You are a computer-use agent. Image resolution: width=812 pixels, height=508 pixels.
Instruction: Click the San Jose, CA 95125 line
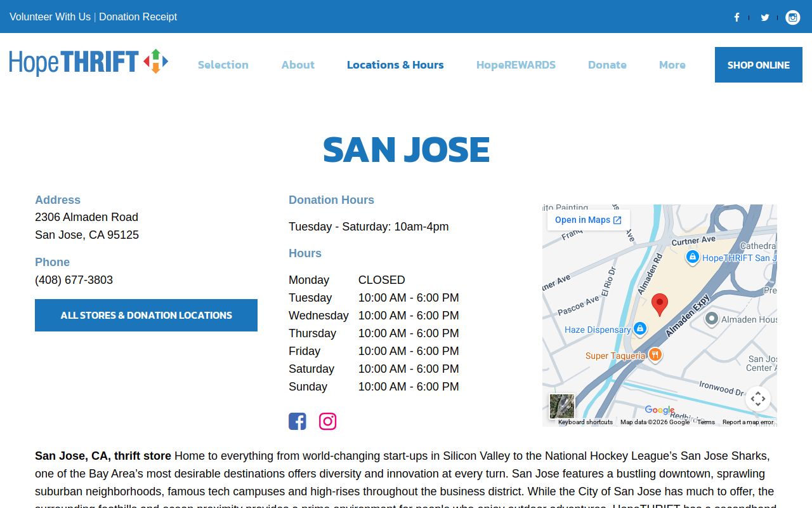click(87, 235)
